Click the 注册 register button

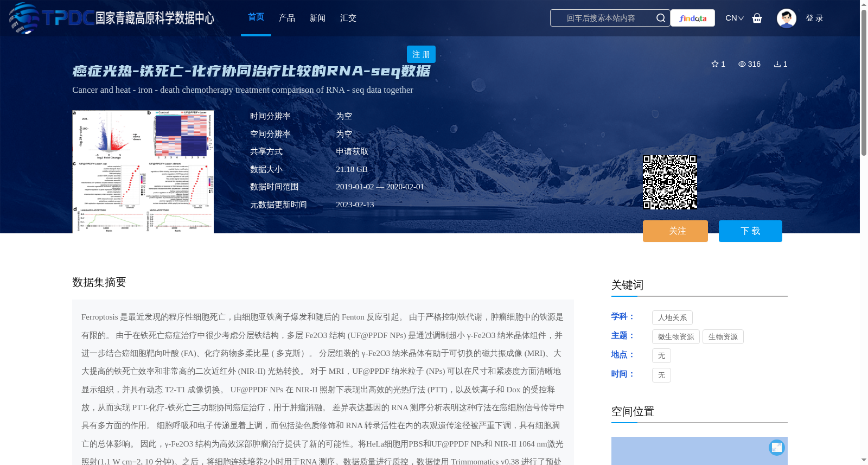point(421,54)
